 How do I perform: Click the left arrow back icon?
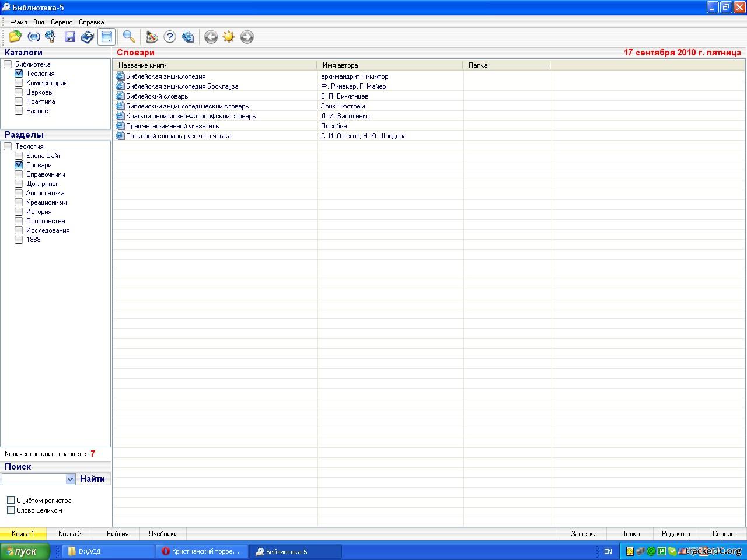(211, 37)
